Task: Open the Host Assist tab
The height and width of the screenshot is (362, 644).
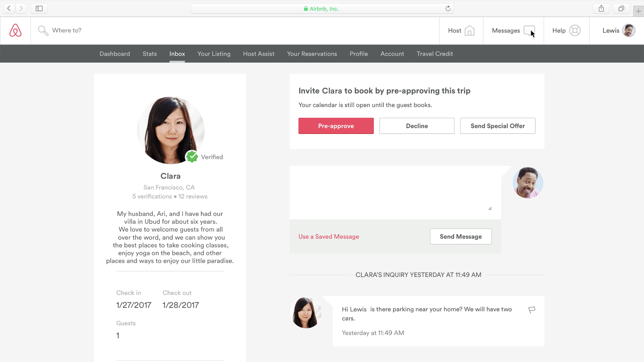Action: [259, 54]
